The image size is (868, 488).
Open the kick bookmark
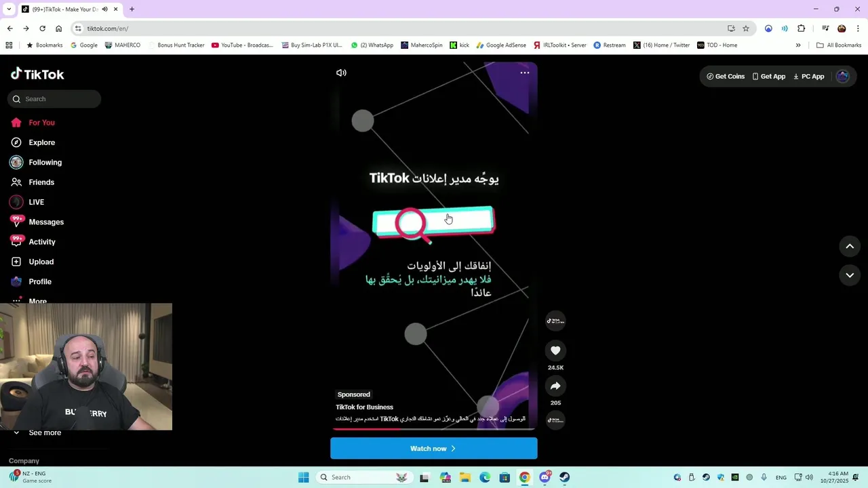pyautogui.click(x=459, y=45)
